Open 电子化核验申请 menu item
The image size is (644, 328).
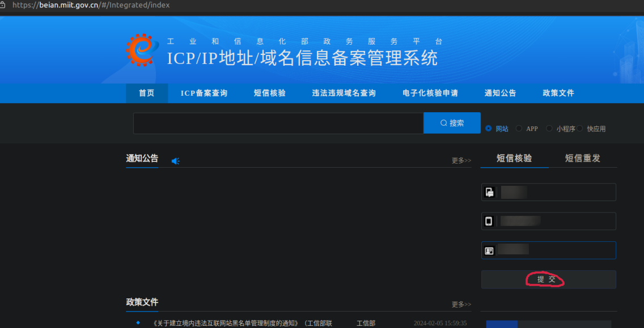430,93
